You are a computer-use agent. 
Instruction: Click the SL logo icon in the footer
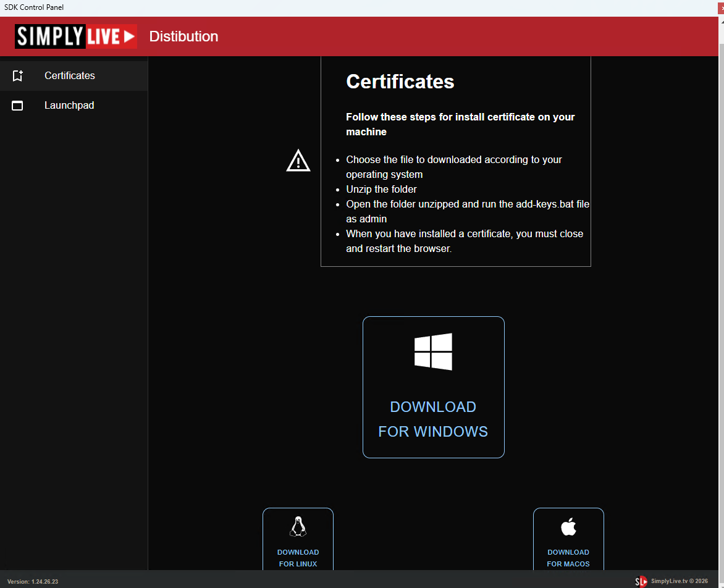point(641,582)
